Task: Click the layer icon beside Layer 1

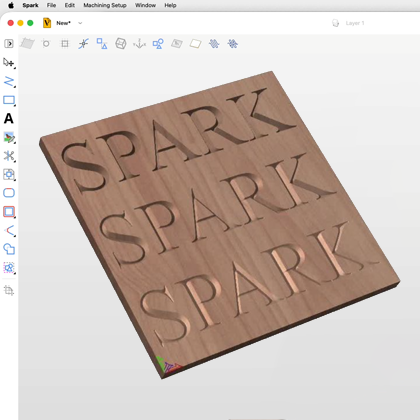Action: pos(336,23)
